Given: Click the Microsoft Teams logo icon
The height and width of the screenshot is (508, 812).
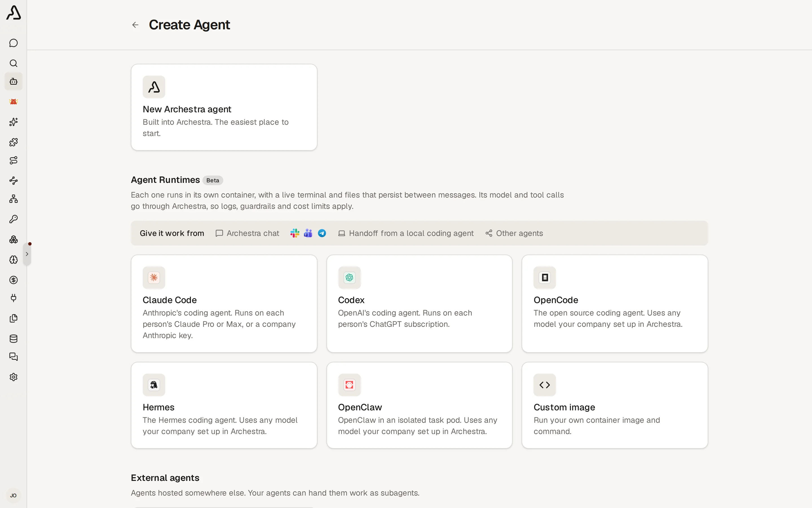Looking at the screenshot, I should (x=308, y=233).
